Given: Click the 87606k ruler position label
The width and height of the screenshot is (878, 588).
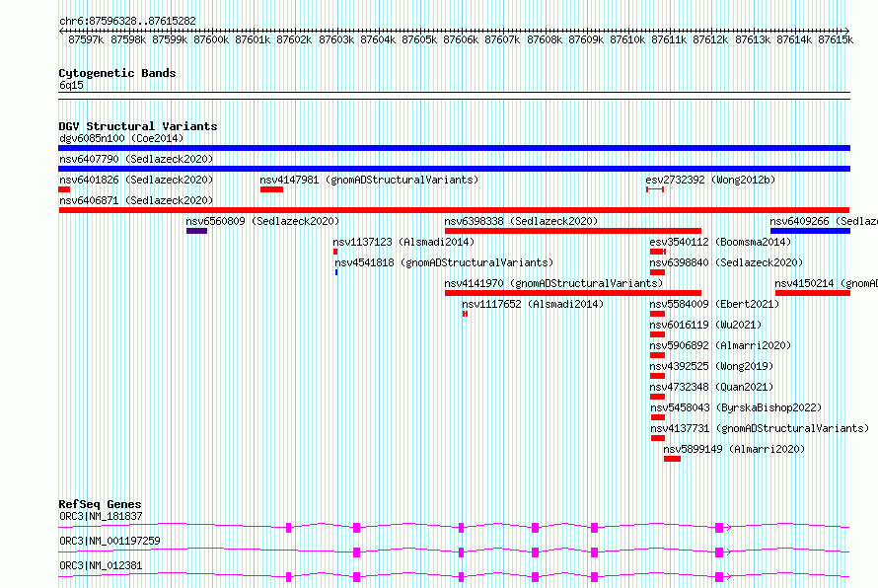Looking at the screenshot, I should (x=461, y=39).
